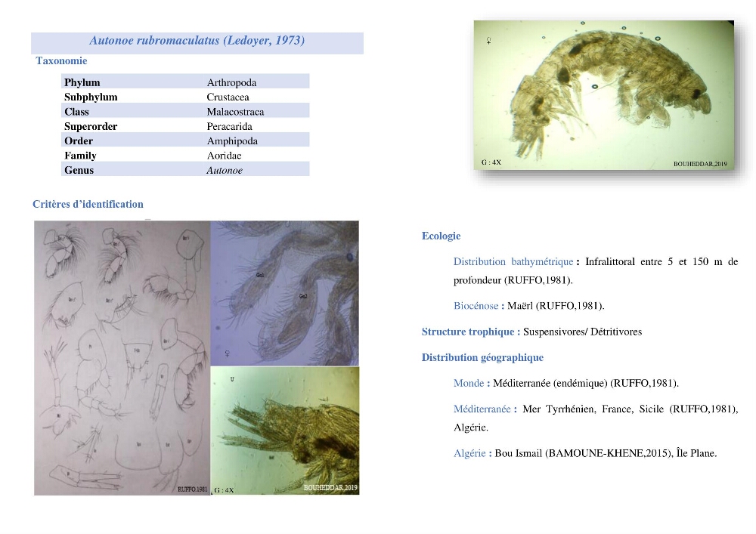Screen dimensions: 756x534
Task: Select the "Malacostraca" table cell
Action: [x=235, y=112]
